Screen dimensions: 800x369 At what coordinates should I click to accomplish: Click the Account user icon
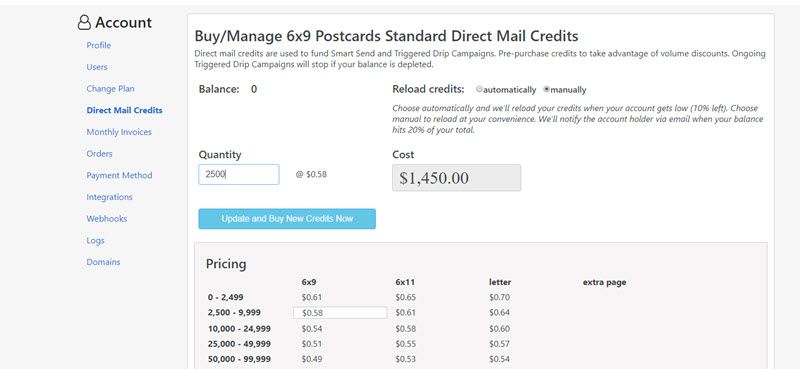point(84,22)
